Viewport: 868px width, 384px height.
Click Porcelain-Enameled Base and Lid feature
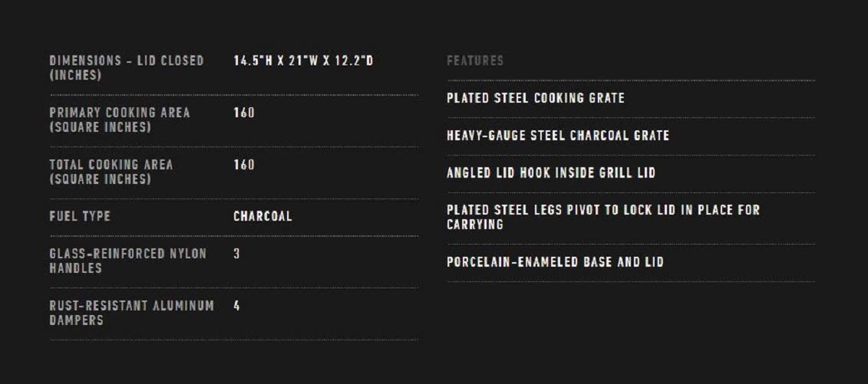(x=555, y=262)
